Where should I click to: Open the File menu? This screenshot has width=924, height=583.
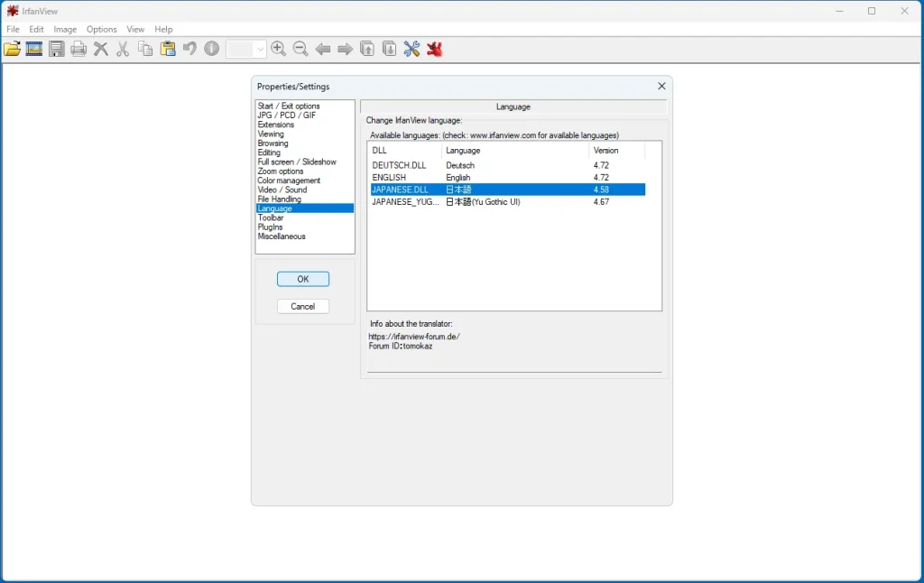point(13,29)
